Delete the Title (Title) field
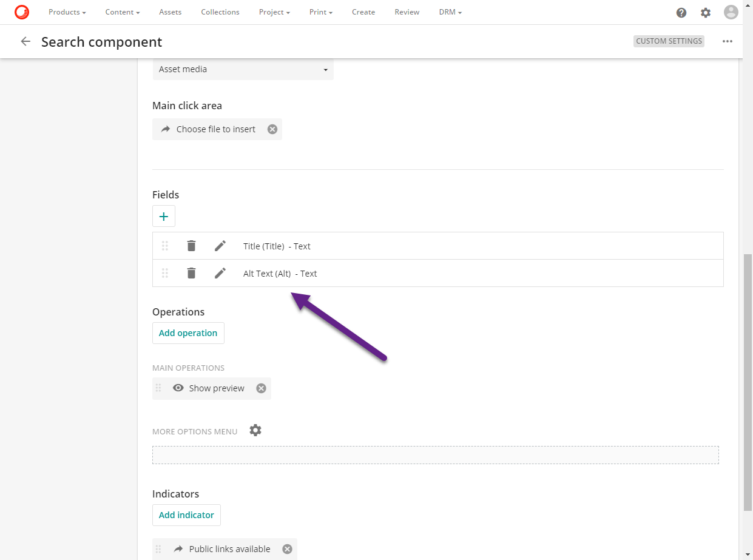This screenshot has height=560, width=753. [191, 246]
